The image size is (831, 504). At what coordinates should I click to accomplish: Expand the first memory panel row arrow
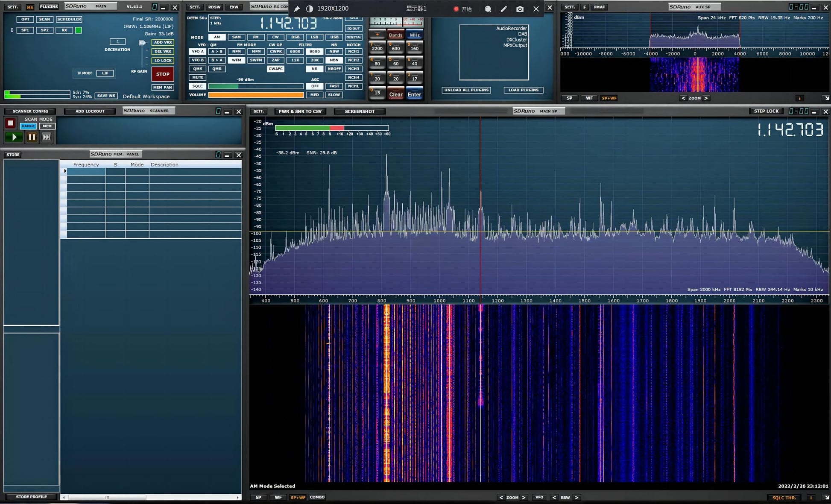(65, 171)
